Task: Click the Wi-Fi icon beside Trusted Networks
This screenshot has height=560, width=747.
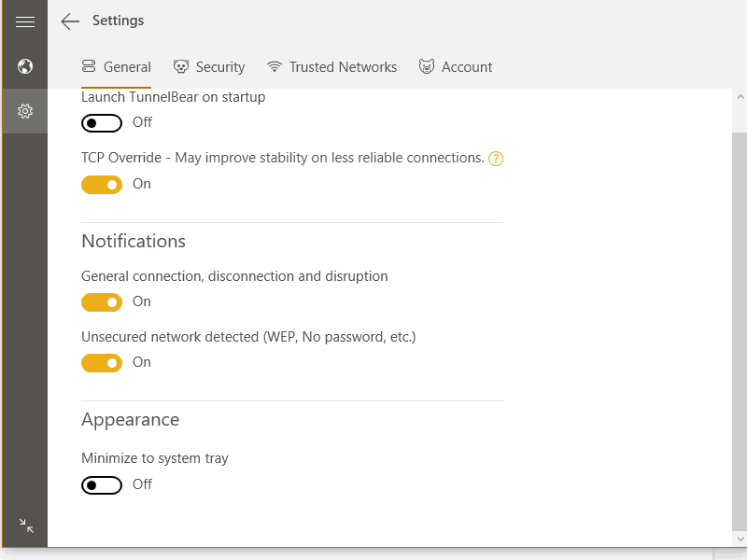Action: coord(275,67)
